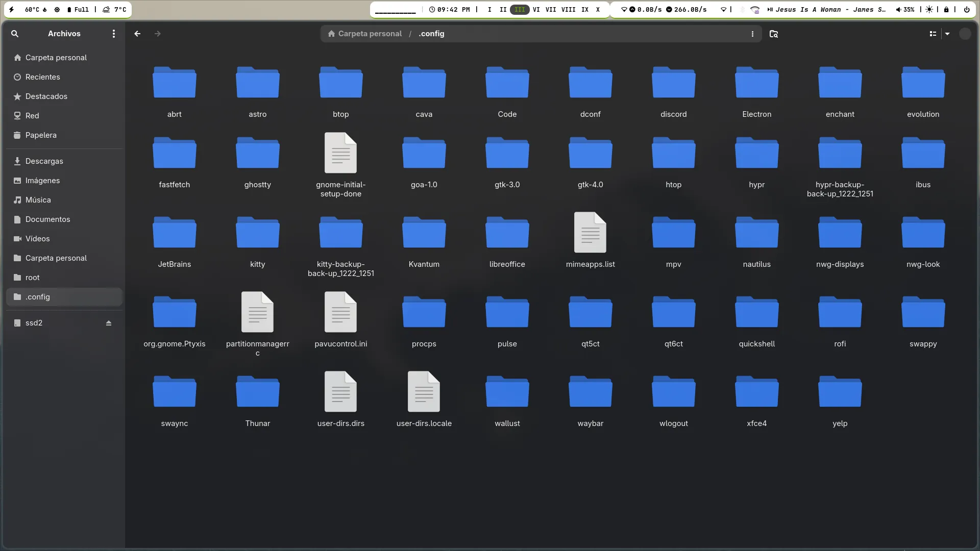Toggle play/pause for the James song

(770, 10)
